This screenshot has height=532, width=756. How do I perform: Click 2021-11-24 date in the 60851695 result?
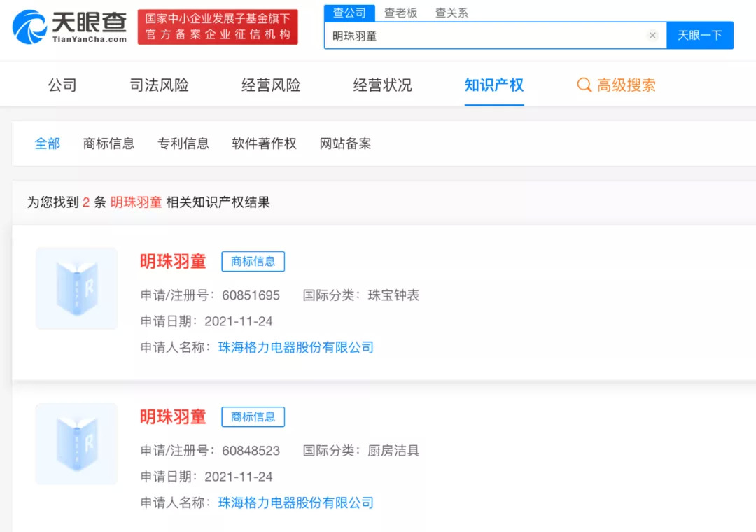pyautogui.click(x=239, y=321)
